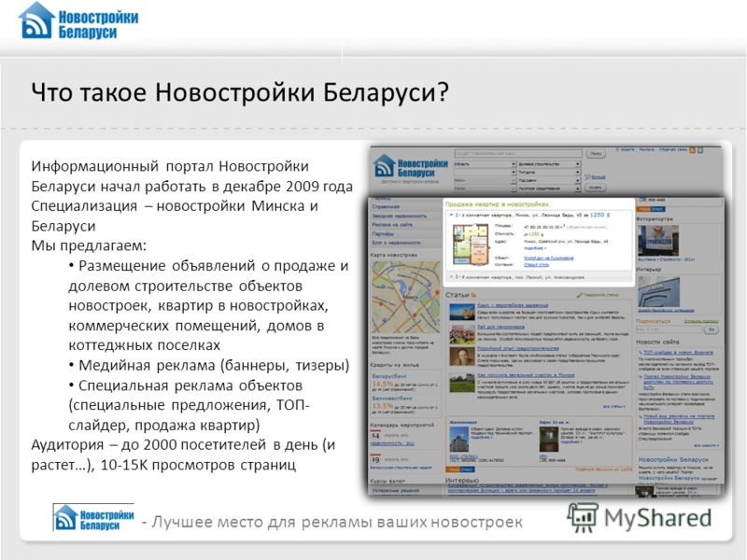The image size is (747, 560).
Task: Open the orange RSS feed icon in the webpage header
Action: point(693,150)
